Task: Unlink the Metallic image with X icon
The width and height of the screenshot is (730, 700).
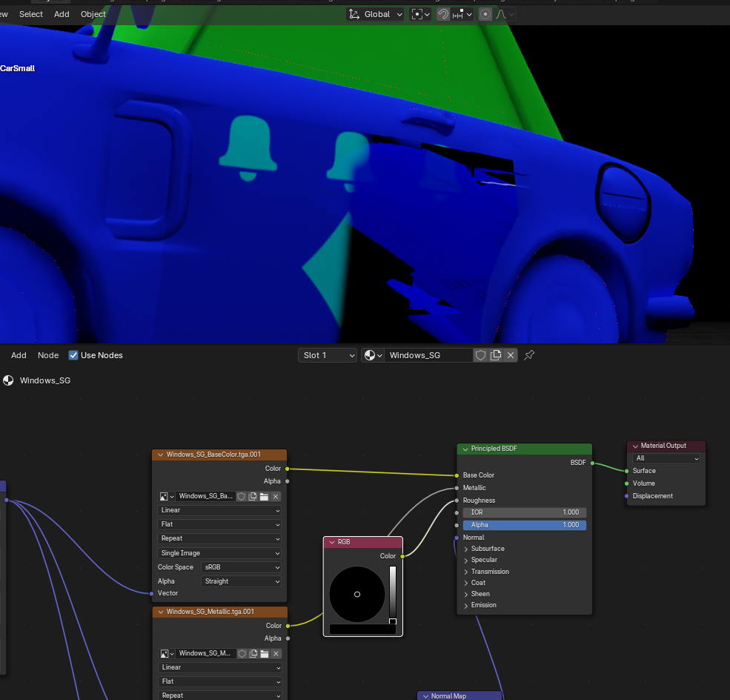Action: coord(276,654)
